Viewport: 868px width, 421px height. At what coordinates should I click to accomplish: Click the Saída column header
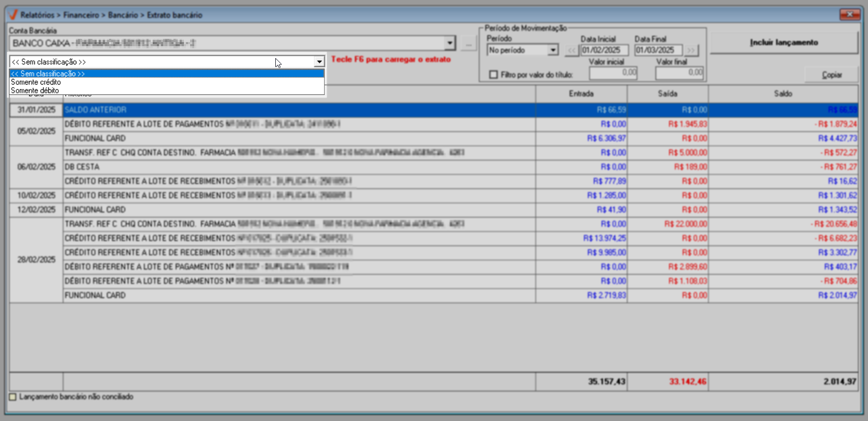(667, 94)
